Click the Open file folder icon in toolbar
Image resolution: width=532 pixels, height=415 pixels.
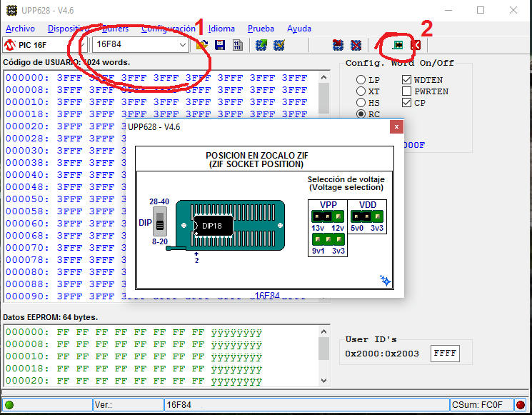coord(202,45)
